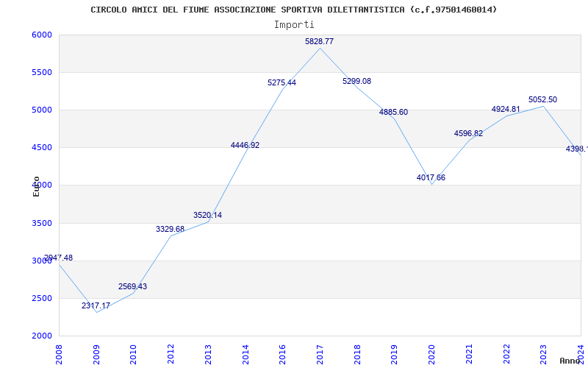Select the 2317.17 data label
The height and width of the screenshot is (368, 588).
coord(96,305)
